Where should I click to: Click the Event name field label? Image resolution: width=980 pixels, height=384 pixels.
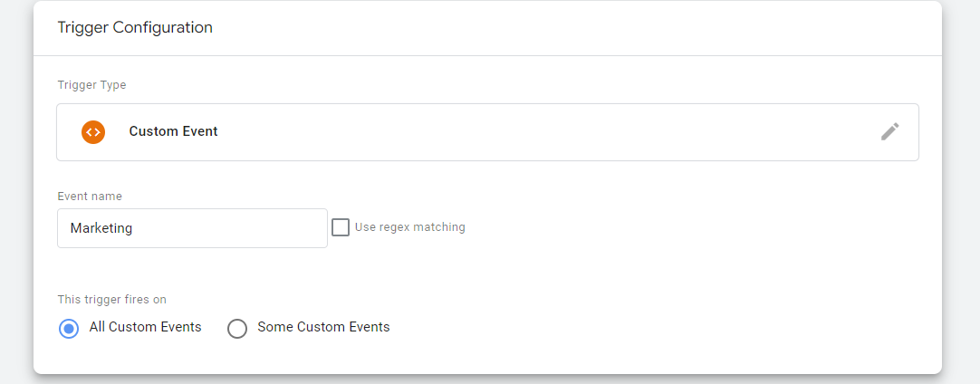click(x=90, y=197)
